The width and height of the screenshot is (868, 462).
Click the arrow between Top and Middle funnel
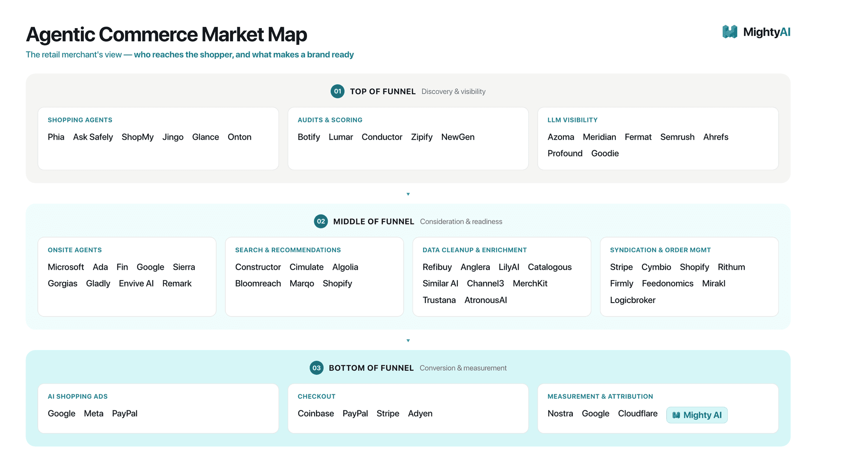point(408,194)
